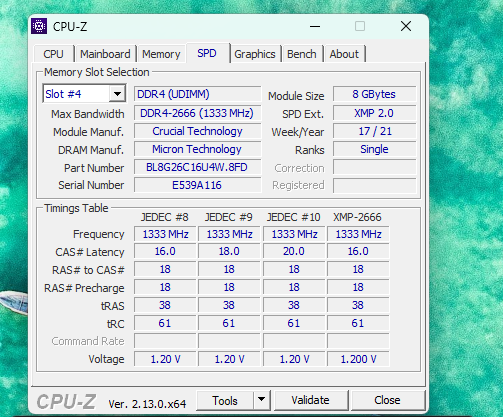Click the Validate button
The height and width of the screenshot is (417, 503).
click(x=311, y=400)
